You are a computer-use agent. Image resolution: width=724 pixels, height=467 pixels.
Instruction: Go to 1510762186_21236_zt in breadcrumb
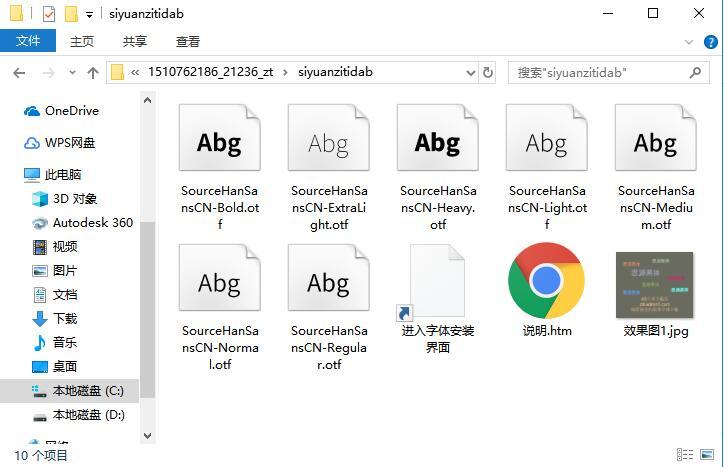coord(211,72)
